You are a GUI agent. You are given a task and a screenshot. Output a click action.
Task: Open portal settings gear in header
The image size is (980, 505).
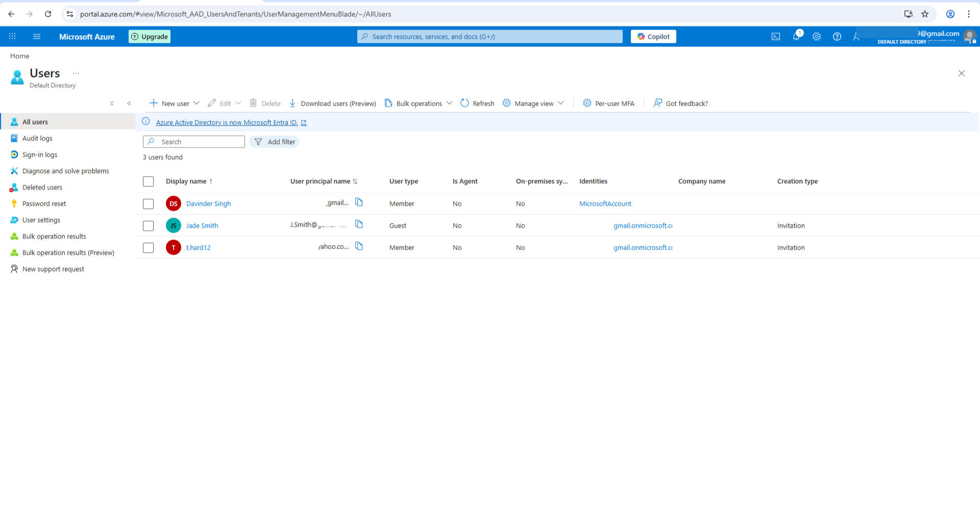coord(817,36)
